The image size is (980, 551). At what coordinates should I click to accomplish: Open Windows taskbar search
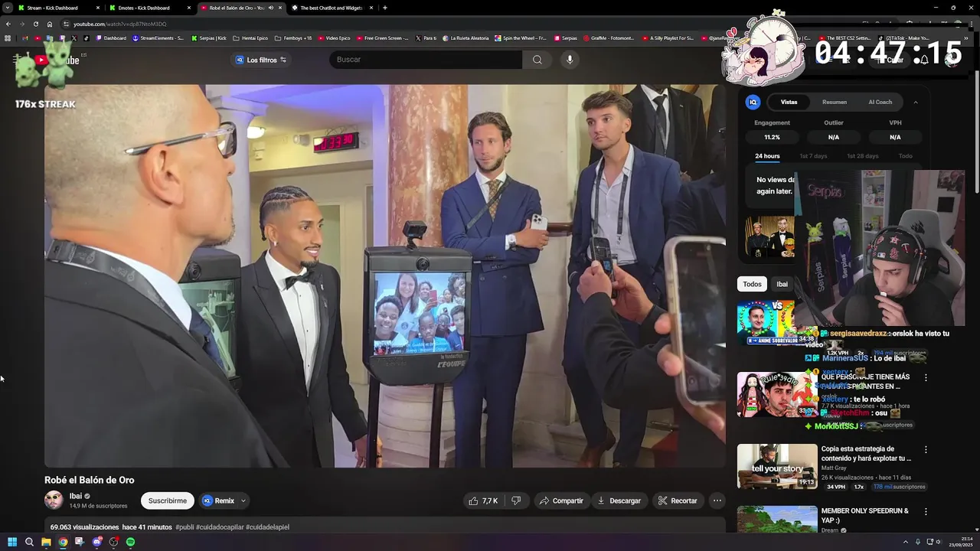coord(29,542)
